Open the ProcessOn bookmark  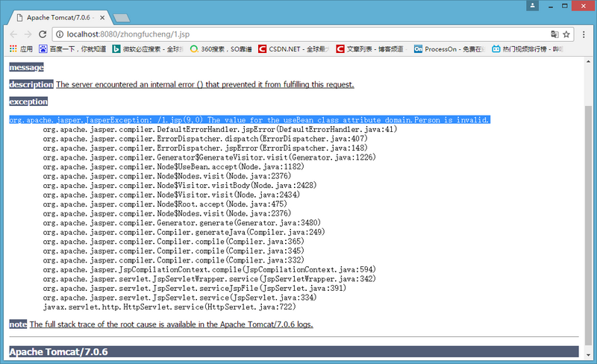pos(449,48)
